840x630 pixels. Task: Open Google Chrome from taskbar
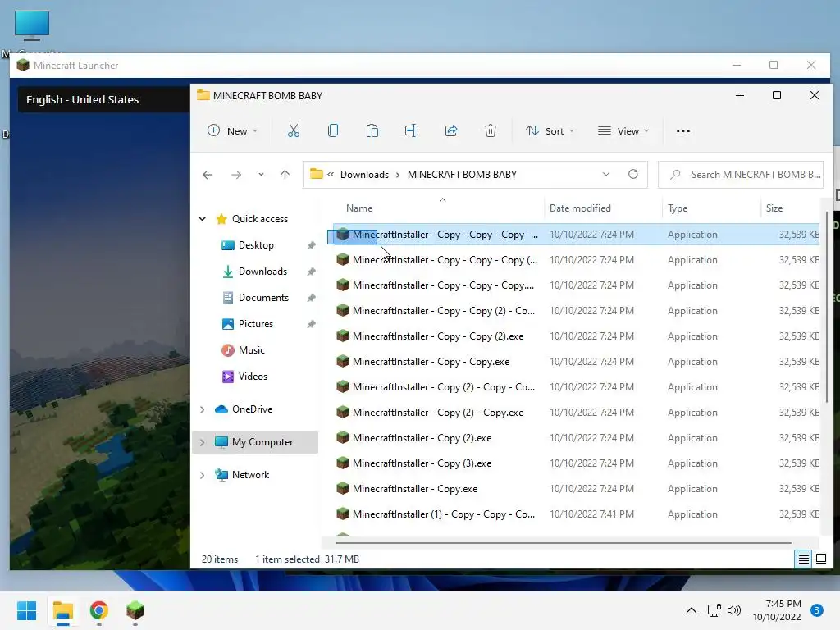[98, 610]
